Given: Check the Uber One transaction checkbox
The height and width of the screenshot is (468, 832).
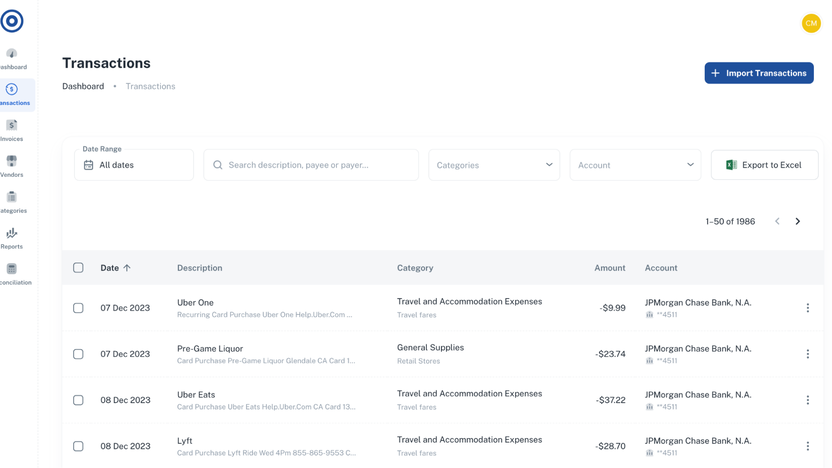Looking at the screenshot, I should [x=78, y=308].
